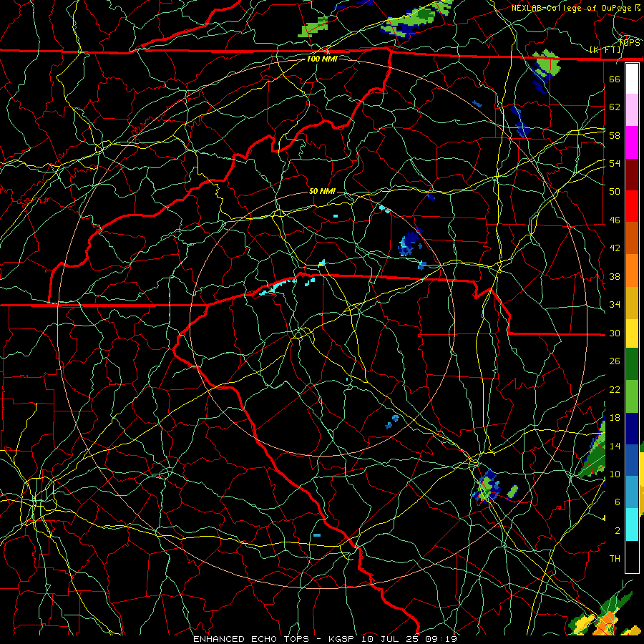
Task: Select the light green legend swatch
Action: pyautogui.click(x=632, y=396)
